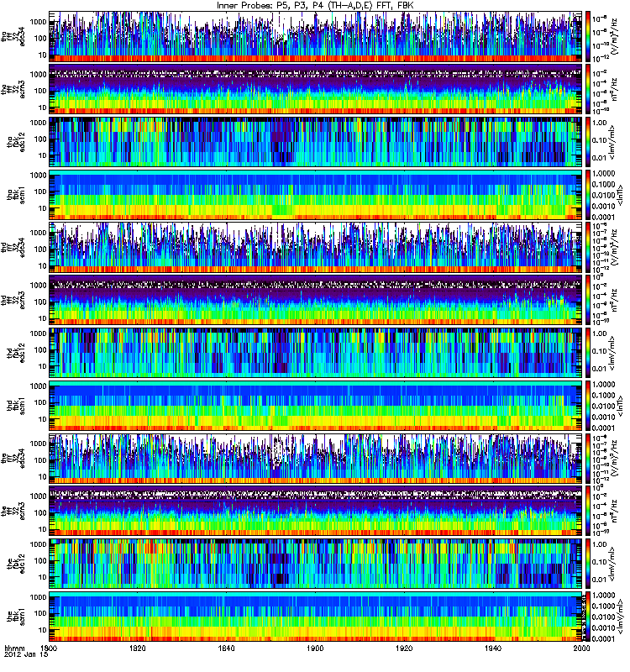630x672 pixels.
Task: Click the <|mV/m|> unit label of tha fbk edc12 color bar
Action: tap(612, 142)
